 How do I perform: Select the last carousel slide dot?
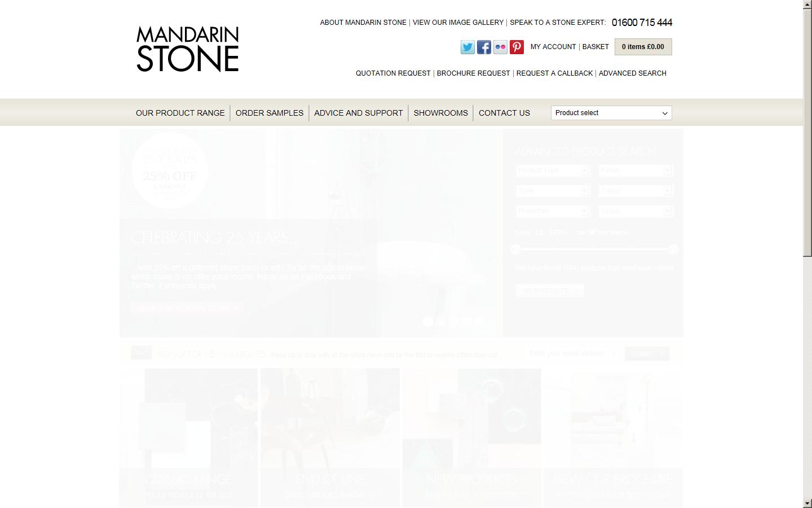coord(479,321)
